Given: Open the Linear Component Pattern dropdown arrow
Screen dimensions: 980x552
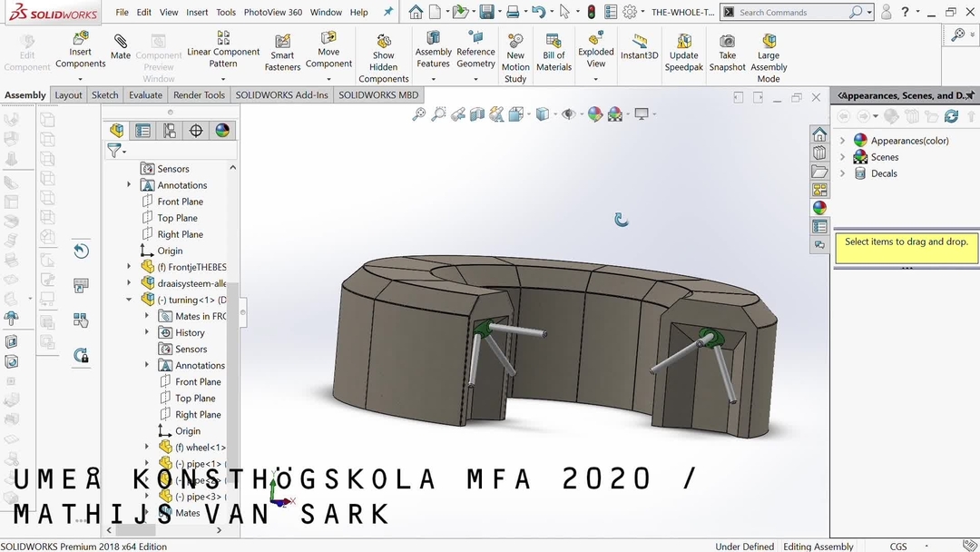Looking at the screenshot, I should tap(223, 78).
